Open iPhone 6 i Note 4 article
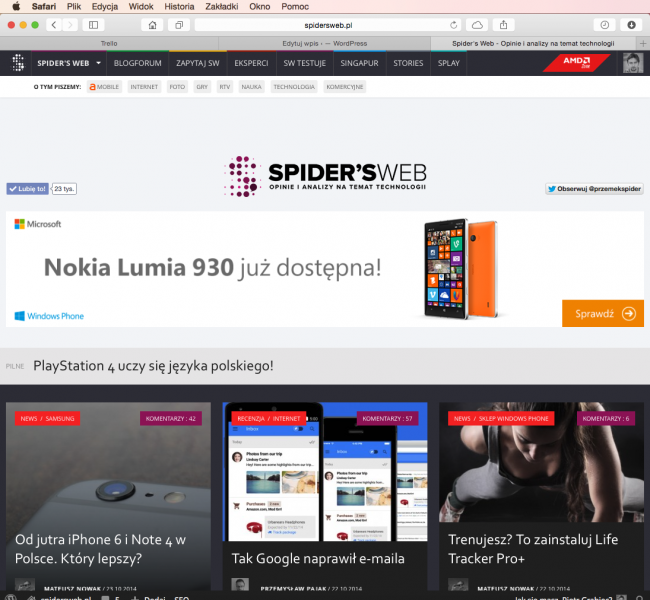The width and height of the screenshot is (650, 600). point(100,549)
